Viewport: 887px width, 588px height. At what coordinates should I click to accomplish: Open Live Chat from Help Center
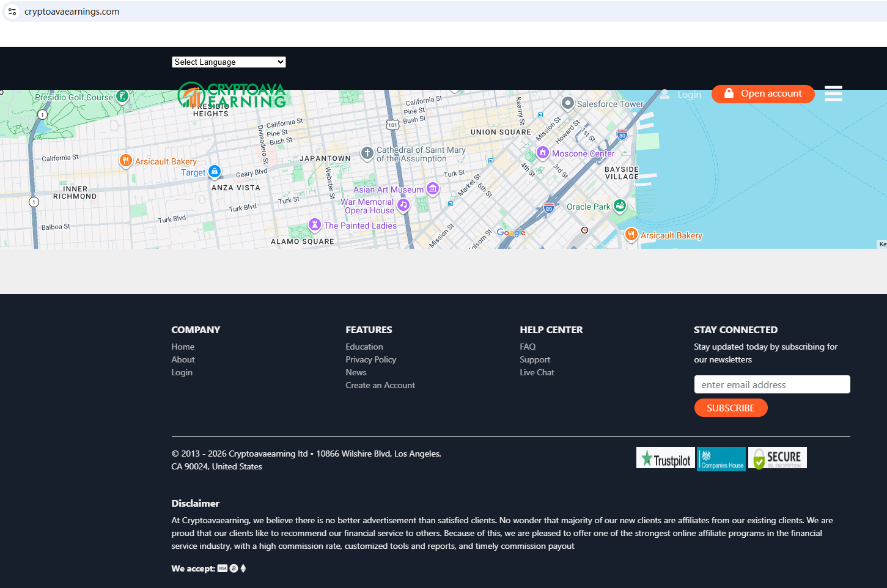click(x=537, y=372)
